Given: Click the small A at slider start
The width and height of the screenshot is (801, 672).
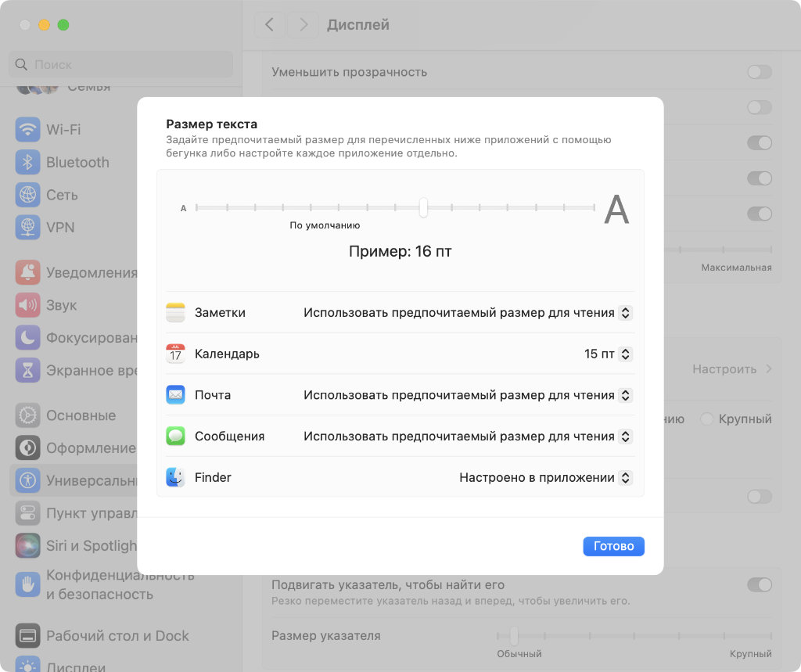Looking at the screenshot, I should tap(183, 208).
